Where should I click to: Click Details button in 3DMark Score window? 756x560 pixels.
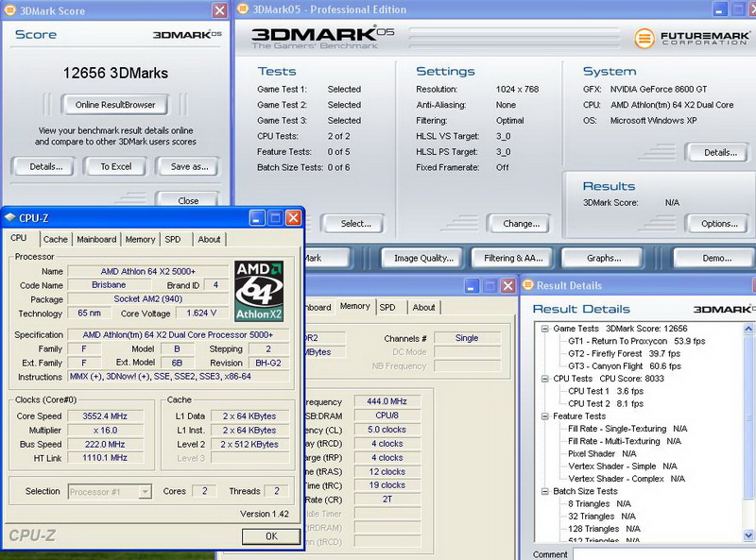(45, 167)
